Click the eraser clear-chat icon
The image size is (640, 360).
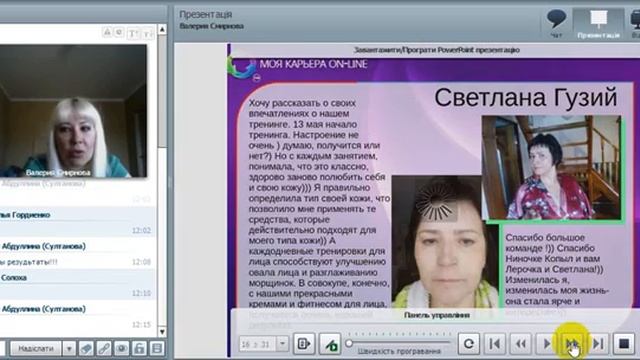(86, 349)
